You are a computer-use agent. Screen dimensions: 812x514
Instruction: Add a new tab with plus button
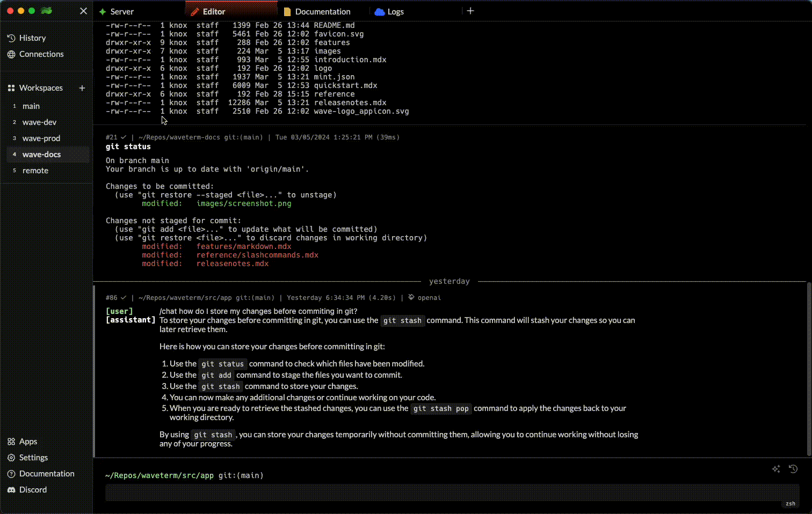[x=470, y=11]
